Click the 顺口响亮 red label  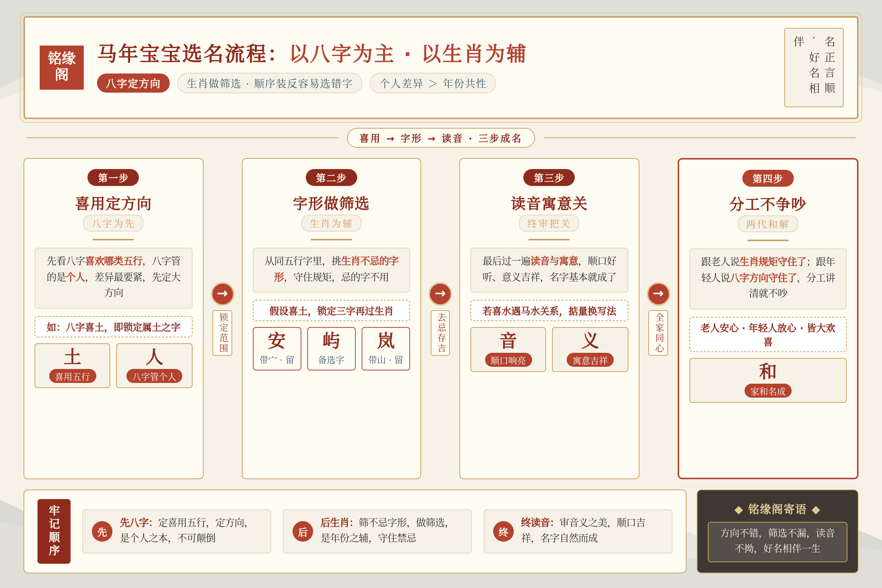tap(508, 360)
